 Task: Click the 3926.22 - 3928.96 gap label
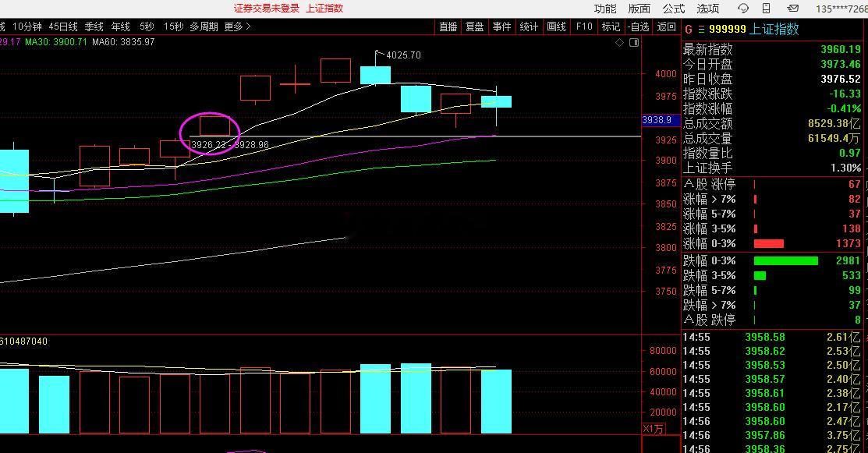(230, 145)
